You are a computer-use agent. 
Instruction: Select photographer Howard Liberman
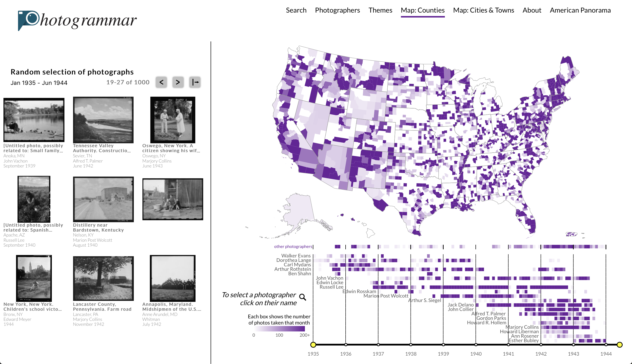[519, 332]
